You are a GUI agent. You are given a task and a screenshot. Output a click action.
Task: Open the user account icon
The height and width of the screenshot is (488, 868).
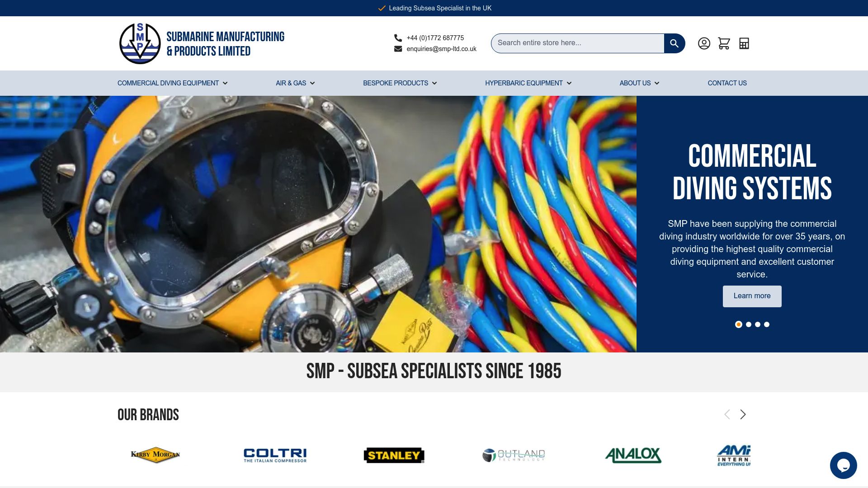click(x=704, y=43)
